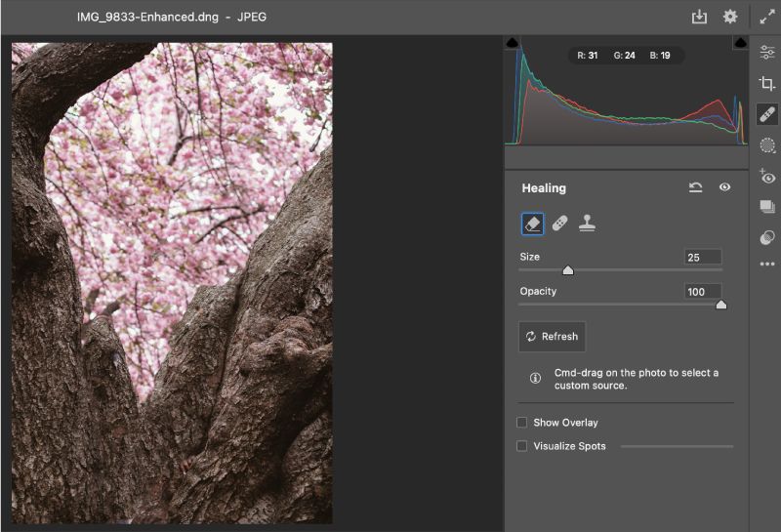
Task: Toggle full screen mode arrows
Action: (767, 17)
